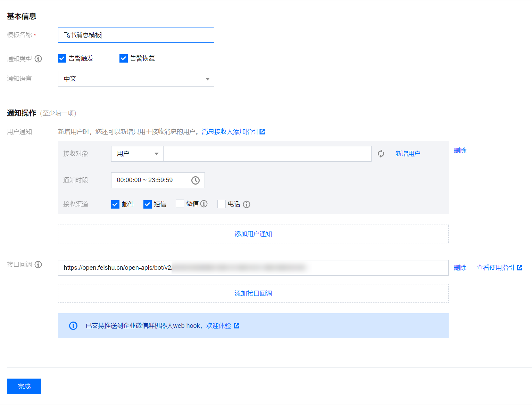Screen dimensions: 532x405
Task: Click 删除 next to the webhook URL
Action: 460,268
